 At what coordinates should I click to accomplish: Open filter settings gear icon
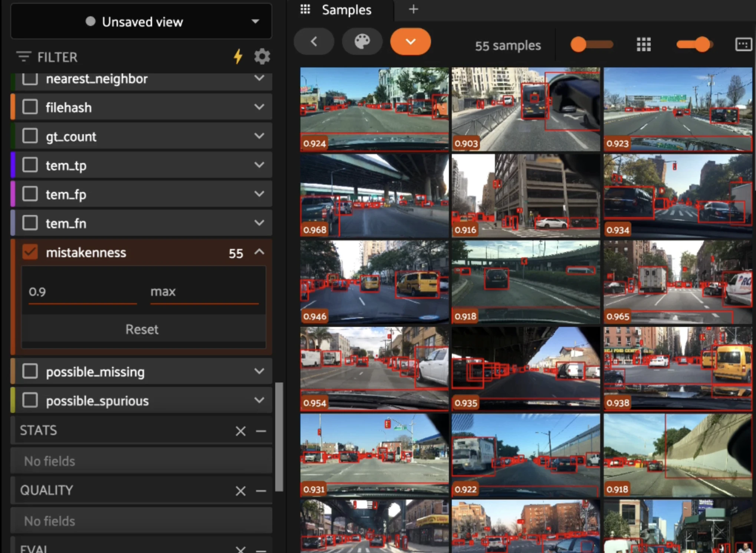coord(262,57)
